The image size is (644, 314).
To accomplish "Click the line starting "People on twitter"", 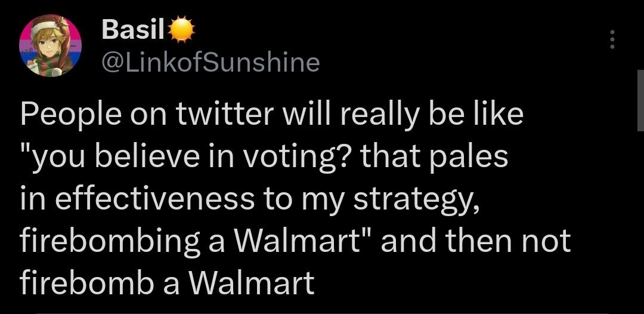I will click(271, 114).
